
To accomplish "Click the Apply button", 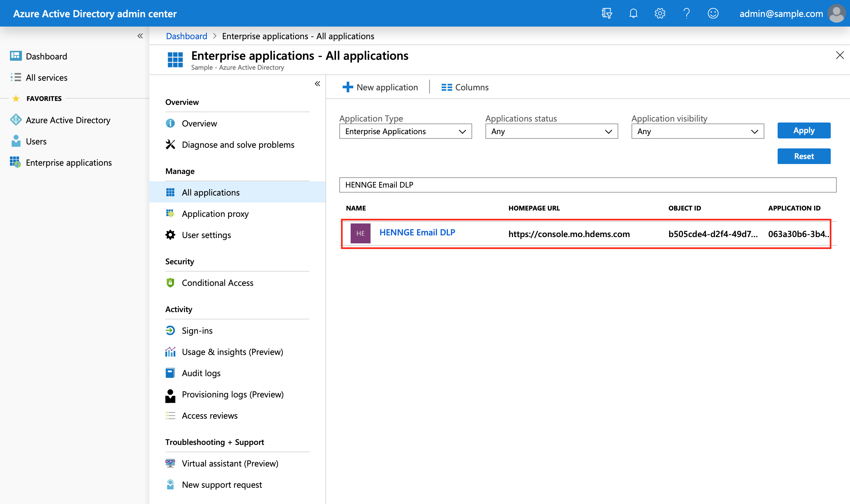I will click(804, 130).
